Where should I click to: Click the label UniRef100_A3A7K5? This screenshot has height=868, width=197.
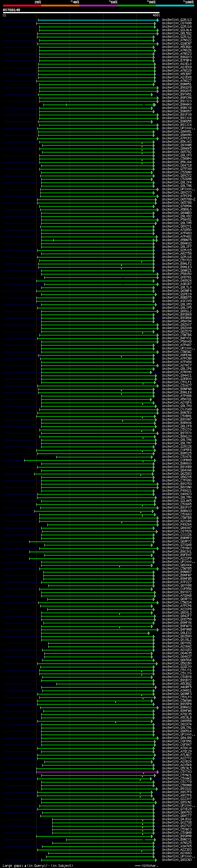click(177, 847)
